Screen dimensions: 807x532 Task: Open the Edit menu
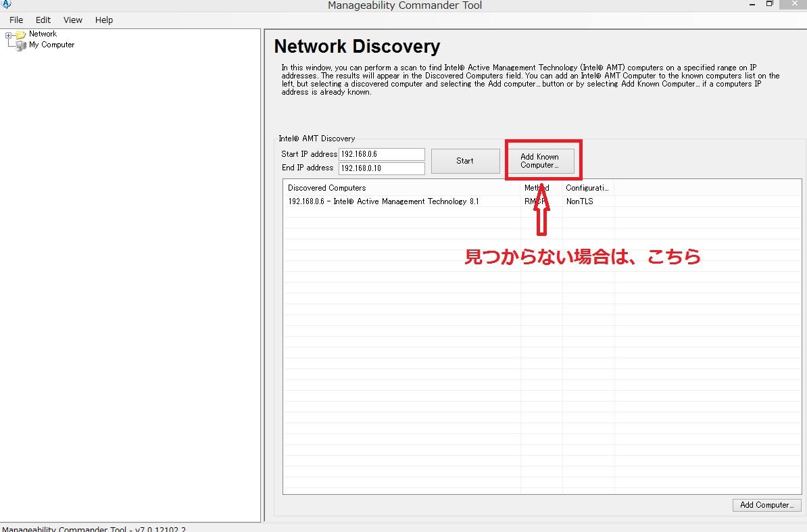43,20
